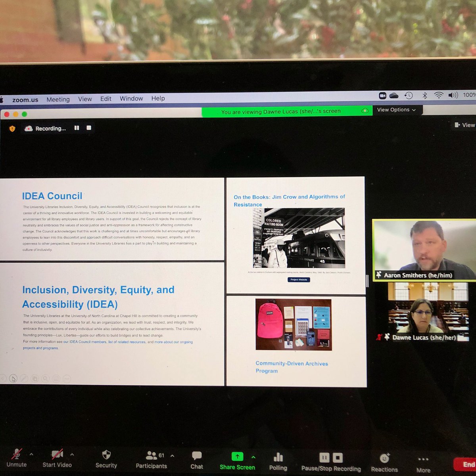
Task: Pause recording beside the Recording label
Action: [x=77, y=128]
